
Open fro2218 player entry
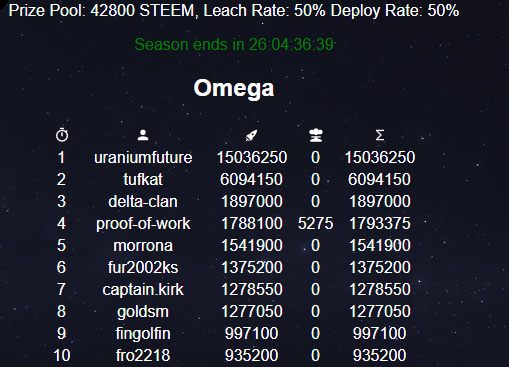point(143,355)
